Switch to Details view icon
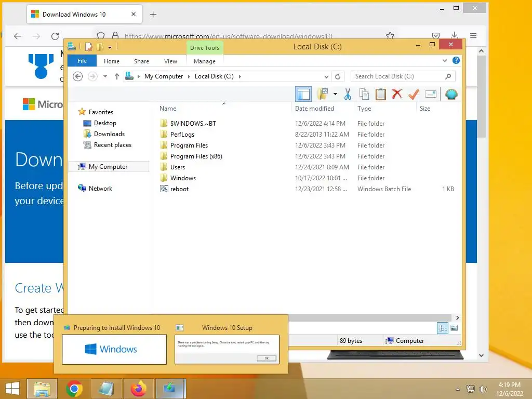Viewport: 532px width, 399px height. click(x=443, y=328)
